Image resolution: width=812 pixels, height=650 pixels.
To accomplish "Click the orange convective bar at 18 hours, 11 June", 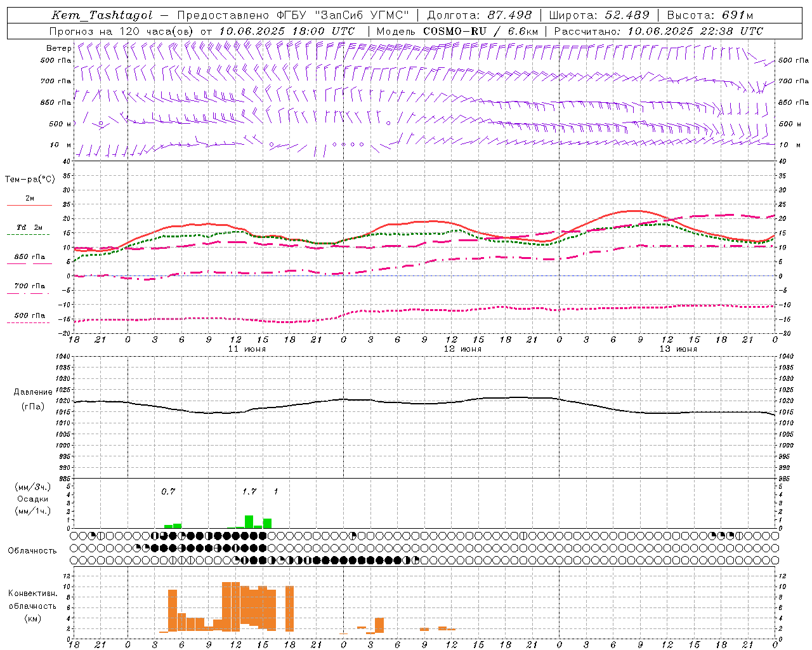I will click(289, 609).
